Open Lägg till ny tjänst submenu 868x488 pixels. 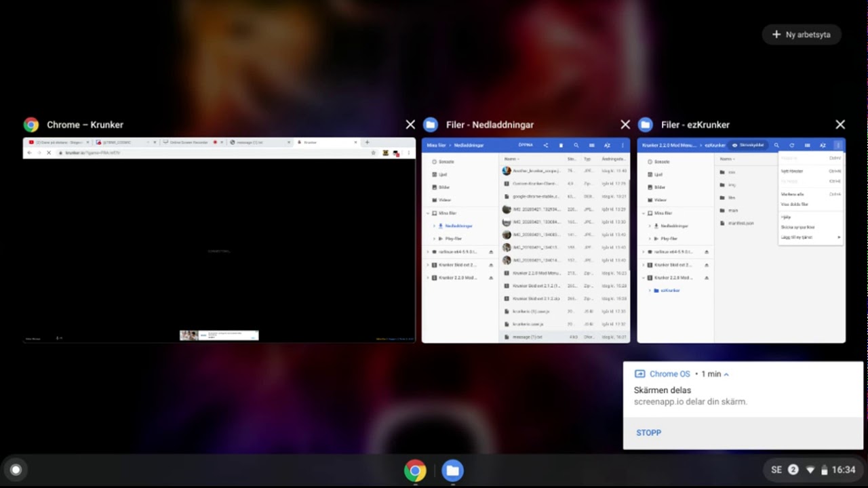[x=811, y=237]
